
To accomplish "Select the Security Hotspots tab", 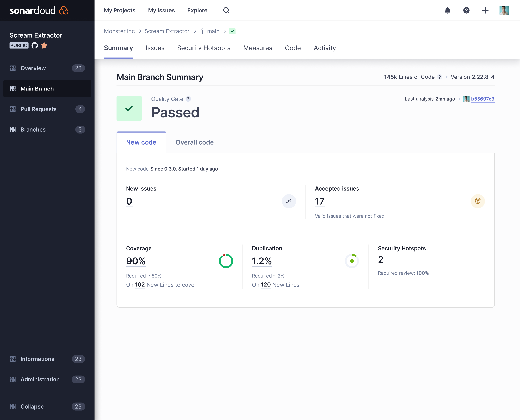I will point(204,48).
